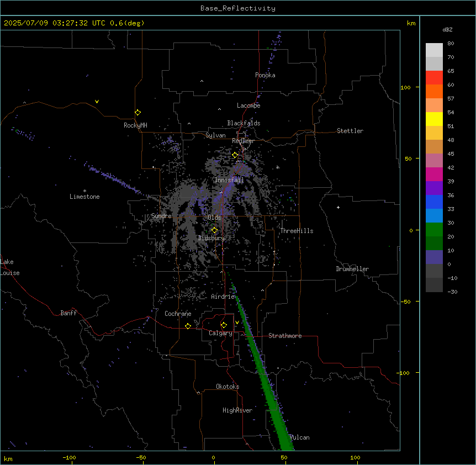The image size is (476, 465).
Task: Click the RockyMH label
Action: click(135, 125)
